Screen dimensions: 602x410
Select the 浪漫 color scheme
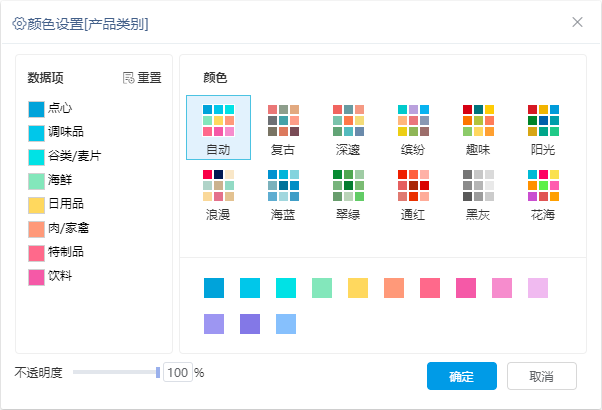pyautogui.click(x=218, y=193)
